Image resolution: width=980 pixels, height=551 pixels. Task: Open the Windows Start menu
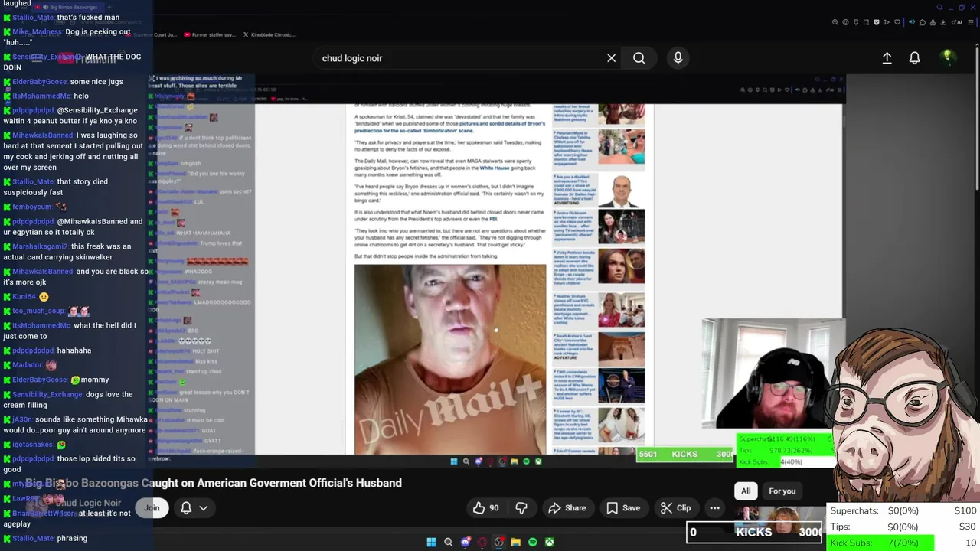pos(431,542)
